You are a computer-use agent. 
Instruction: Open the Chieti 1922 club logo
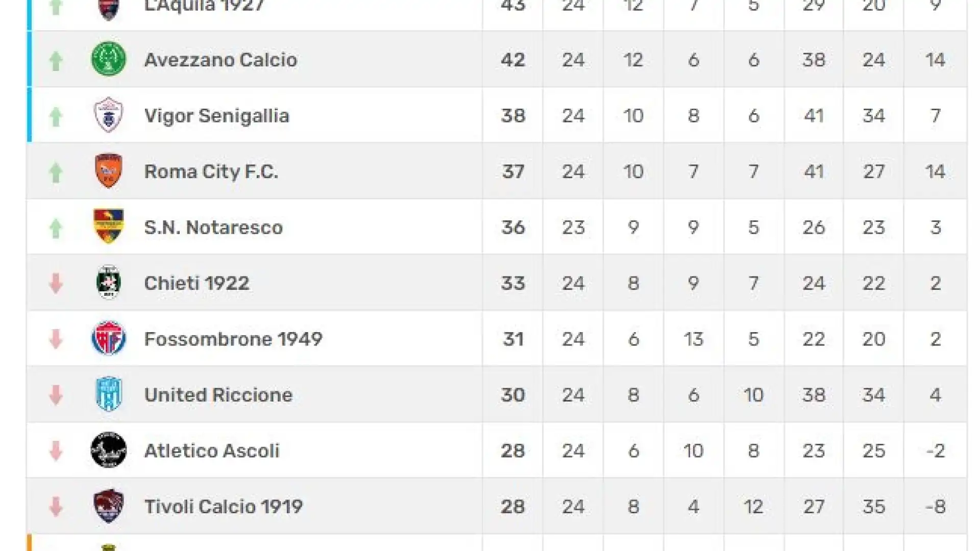(x=108, y=283)
